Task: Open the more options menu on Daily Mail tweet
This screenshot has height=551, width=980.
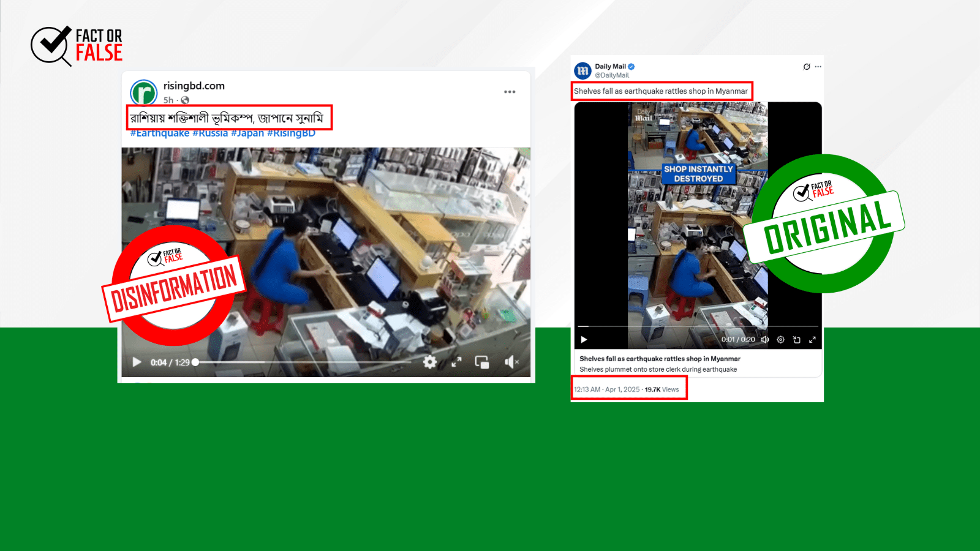Action: [818, 67]
